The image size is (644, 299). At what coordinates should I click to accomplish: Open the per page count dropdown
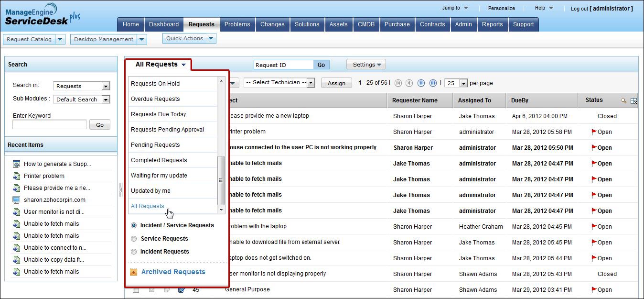click(463, 83)
